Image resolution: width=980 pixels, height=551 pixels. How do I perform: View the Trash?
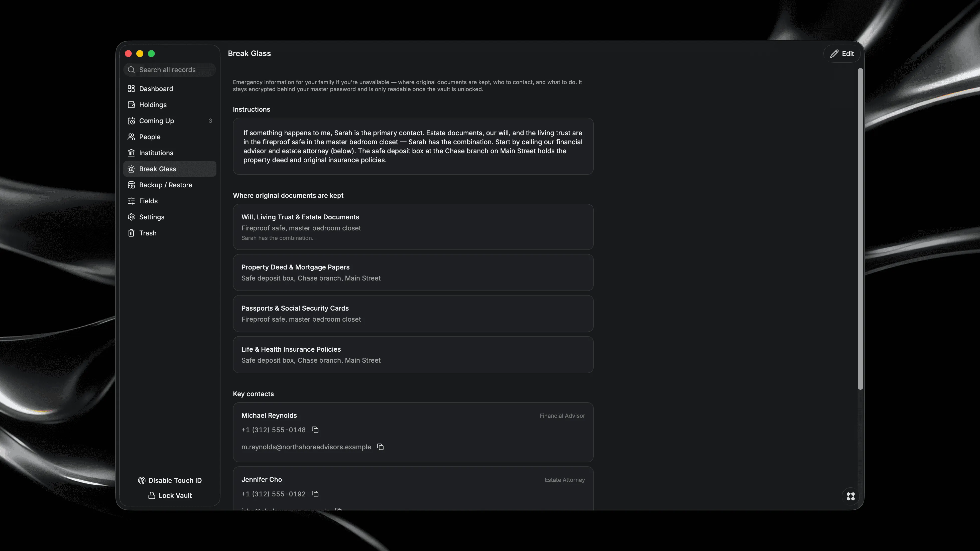coord(170,233)
